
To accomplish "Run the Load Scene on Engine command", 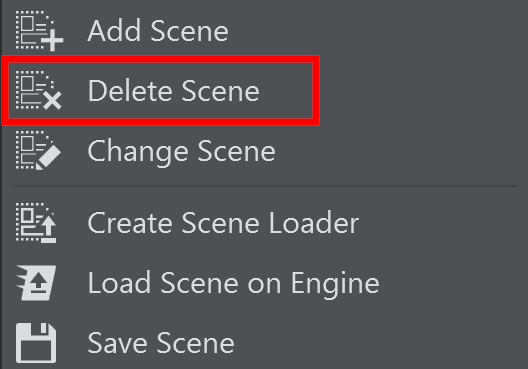I will tap(264, 283).
